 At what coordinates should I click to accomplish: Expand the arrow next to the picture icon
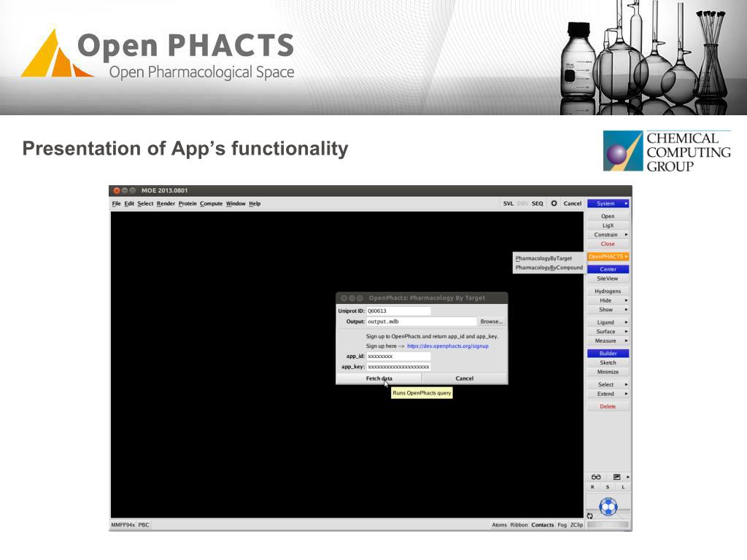(628, 477)
